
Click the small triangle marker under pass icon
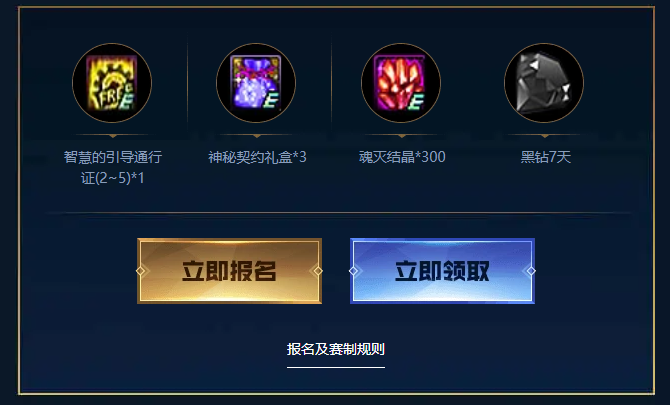tap(113, 136)
